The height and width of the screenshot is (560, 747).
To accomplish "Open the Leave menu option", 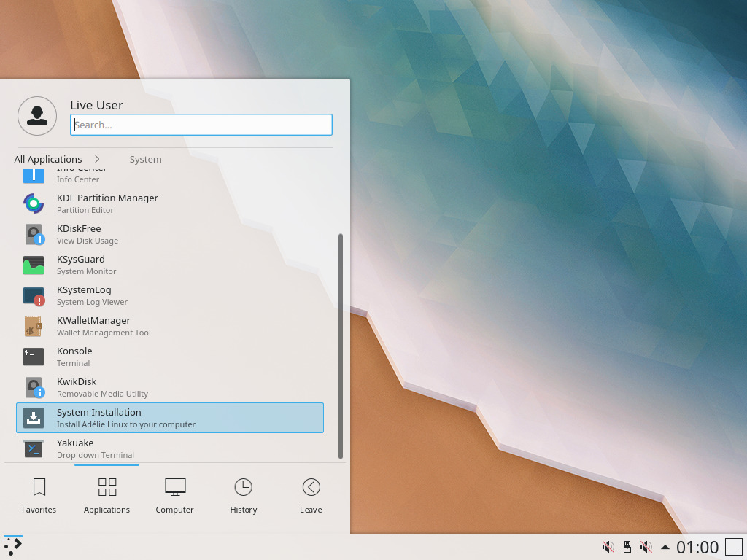I will click(x=310, y=494).
